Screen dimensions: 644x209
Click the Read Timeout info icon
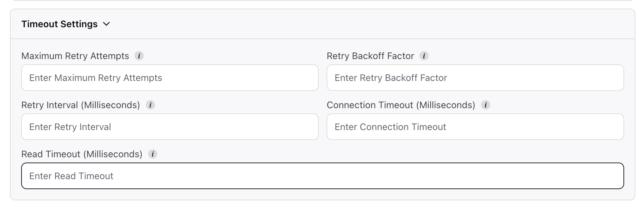coord(153,154)
